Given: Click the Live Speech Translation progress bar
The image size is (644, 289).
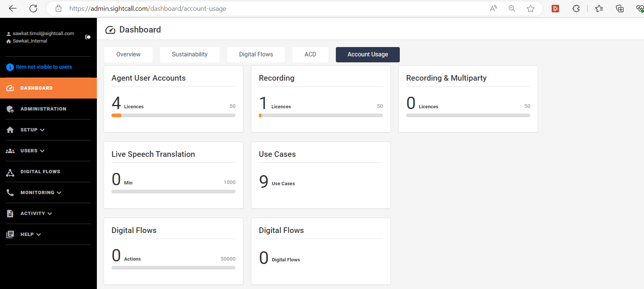Looking at the screenshot, I should click(174, 192).
